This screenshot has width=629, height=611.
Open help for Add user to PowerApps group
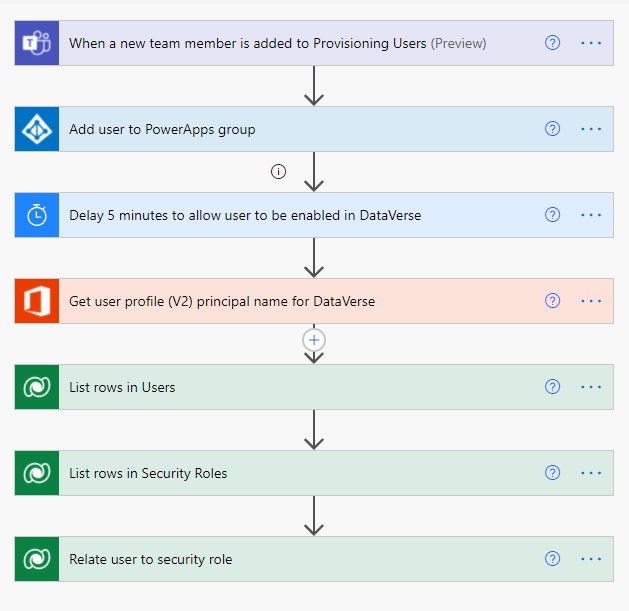552,129
